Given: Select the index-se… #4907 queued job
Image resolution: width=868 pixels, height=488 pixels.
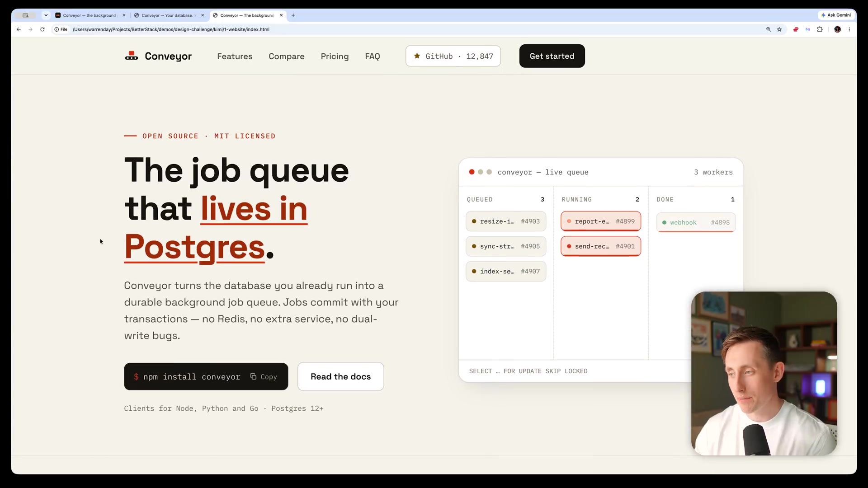Looking at the screenshot, I should point(506,271).
